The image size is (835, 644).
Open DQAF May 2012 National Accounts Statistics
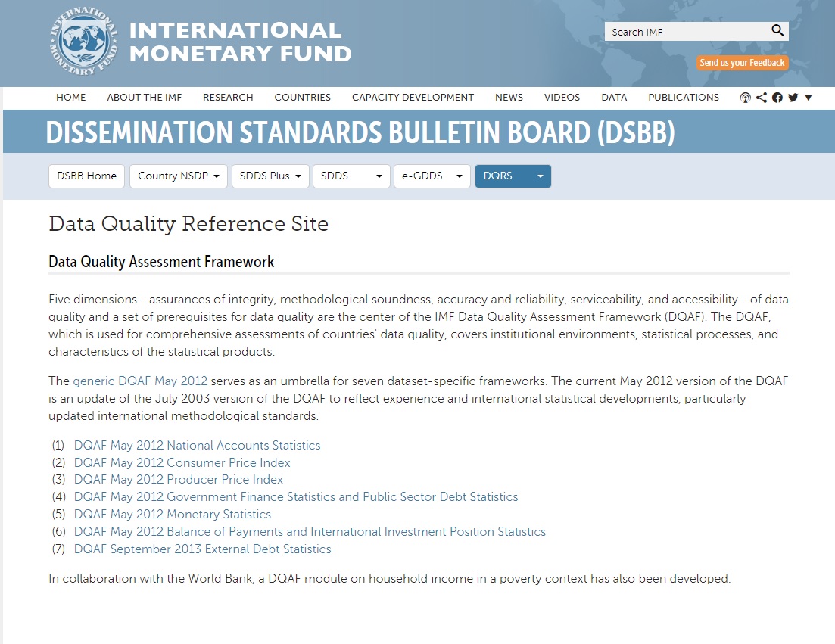tap(197, 446)
